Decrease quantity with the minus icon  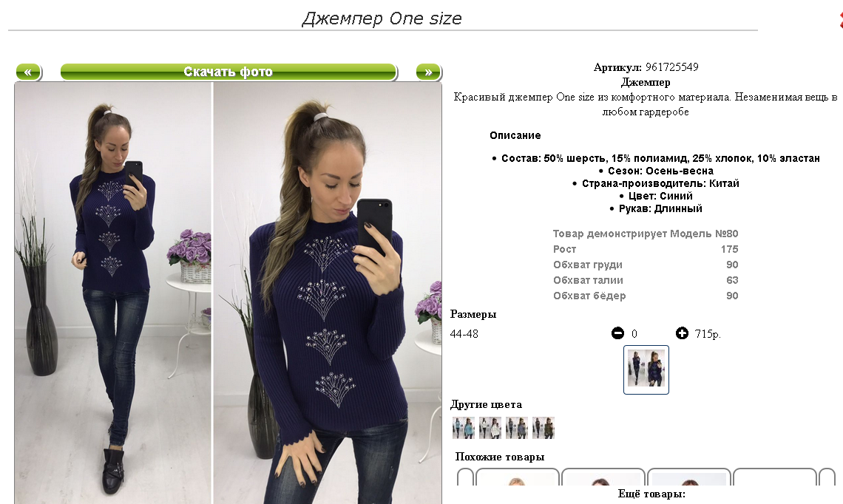point(617,333)
